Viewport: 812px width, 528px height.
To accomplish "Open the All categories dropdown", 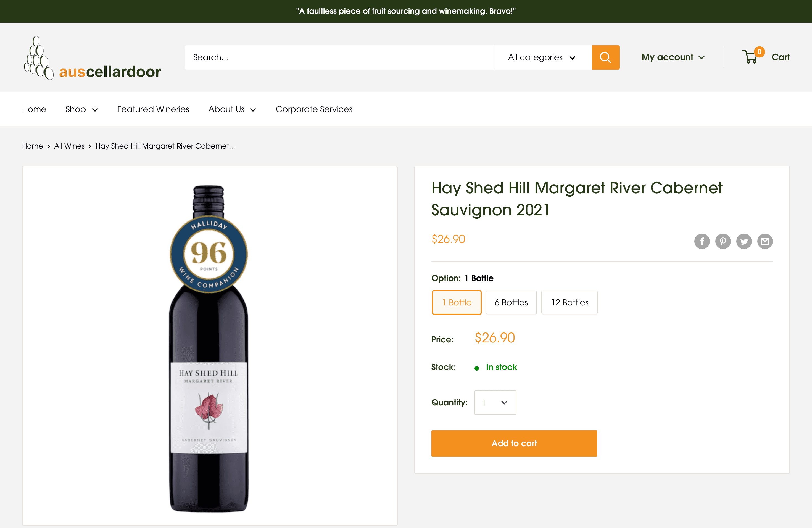I will tap(542, 57).
